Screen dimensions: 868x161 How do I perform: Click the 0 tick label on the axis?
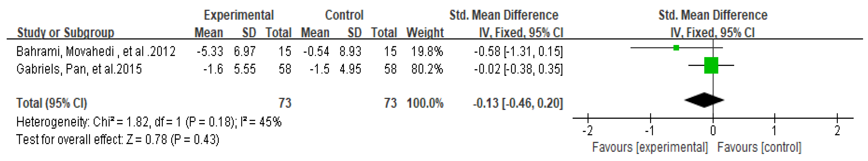[713, 130]
